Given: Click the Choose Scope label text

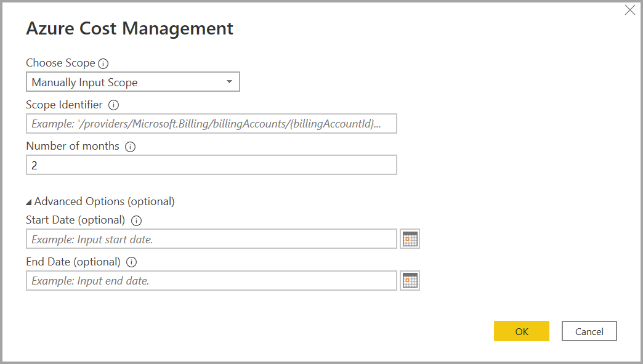Looking at the screenshot, I should click(x=60, y=63).
